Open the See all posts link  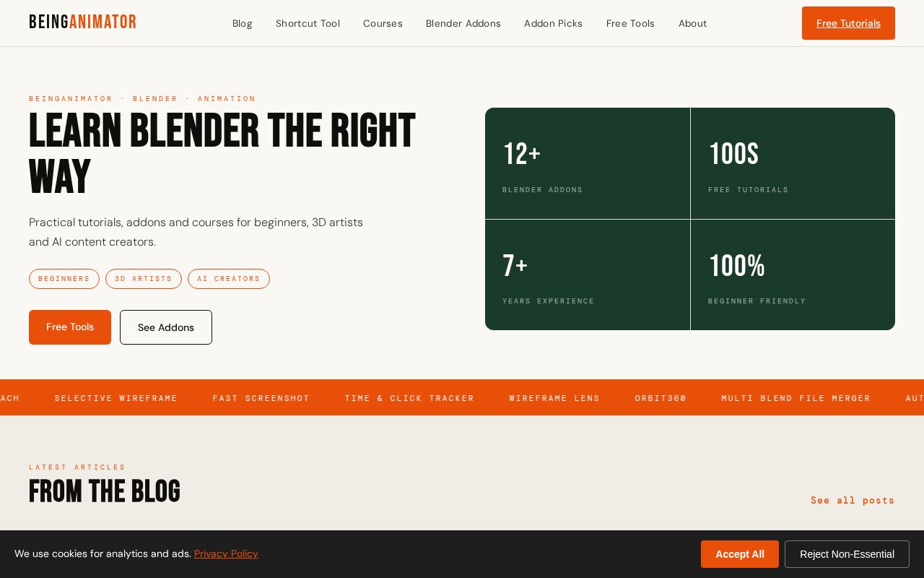tap(853, 500)
